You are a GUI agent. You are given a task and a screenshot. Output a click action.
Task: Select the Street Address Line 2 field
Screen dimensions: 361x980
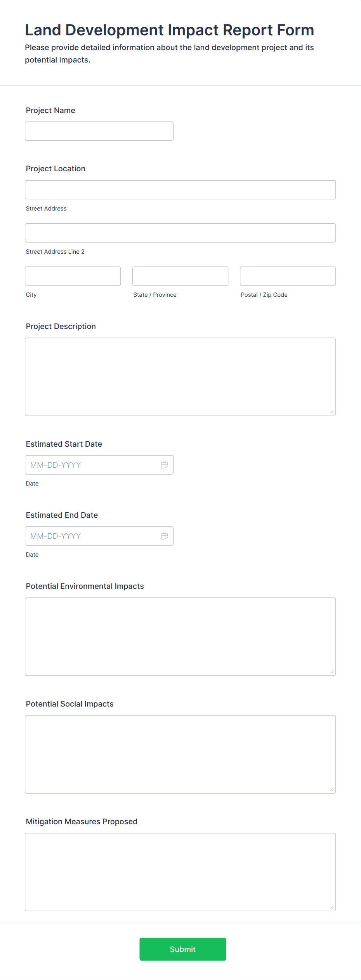180,233
